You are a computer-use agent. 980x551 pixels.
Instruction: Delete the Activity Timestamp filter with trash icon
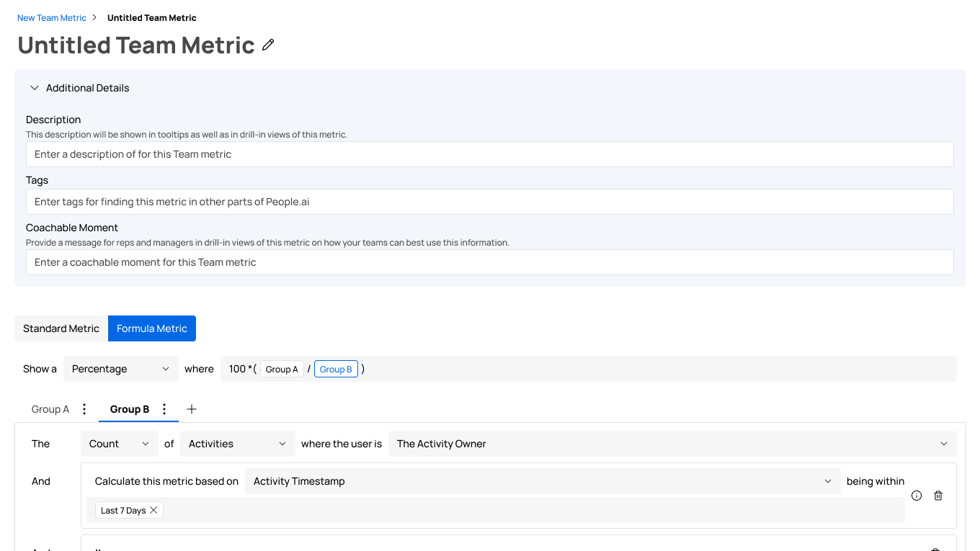click(x=938, y=496)
